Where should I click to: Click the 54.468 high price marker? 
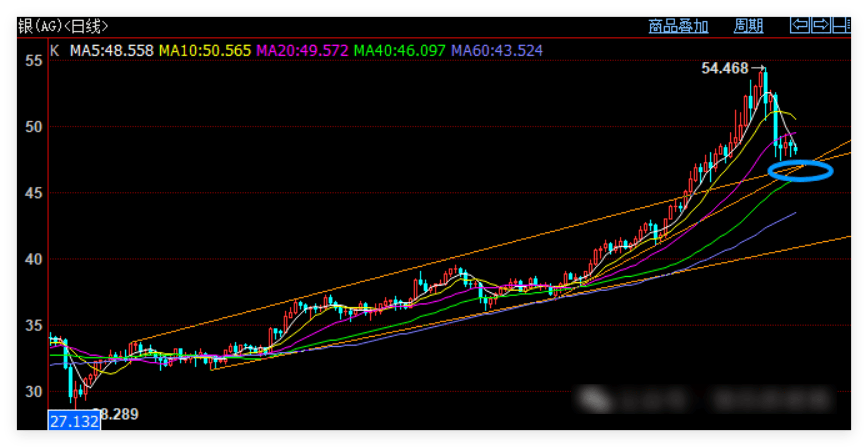click(x=725, y=68)
